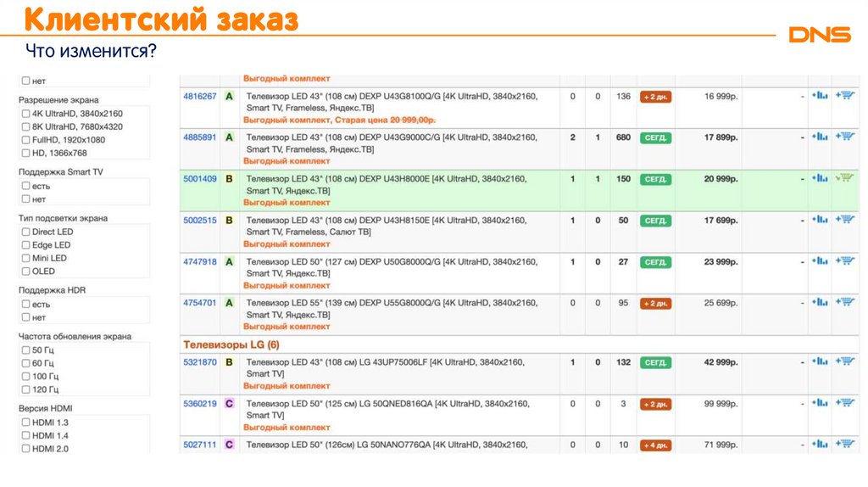Check 60 Гц refresh rate filter

pyautogui.click(x=25, y=363)
